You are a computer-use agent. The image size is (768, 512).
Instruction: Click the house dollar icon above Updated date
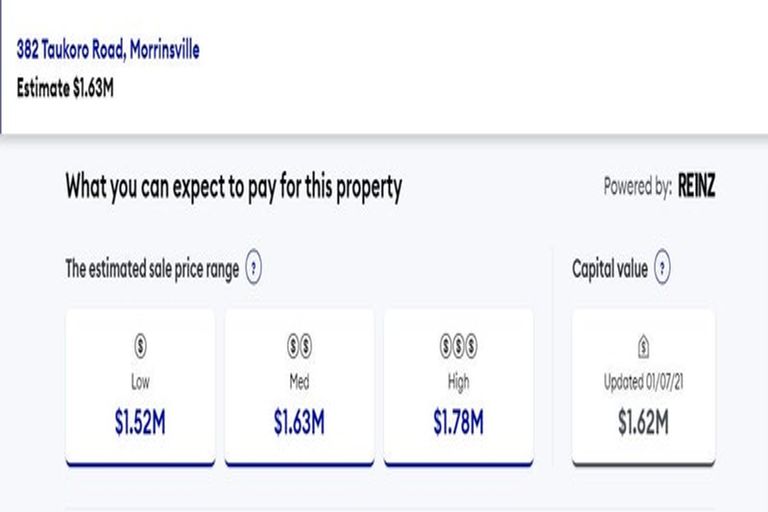tap(643, 348)
